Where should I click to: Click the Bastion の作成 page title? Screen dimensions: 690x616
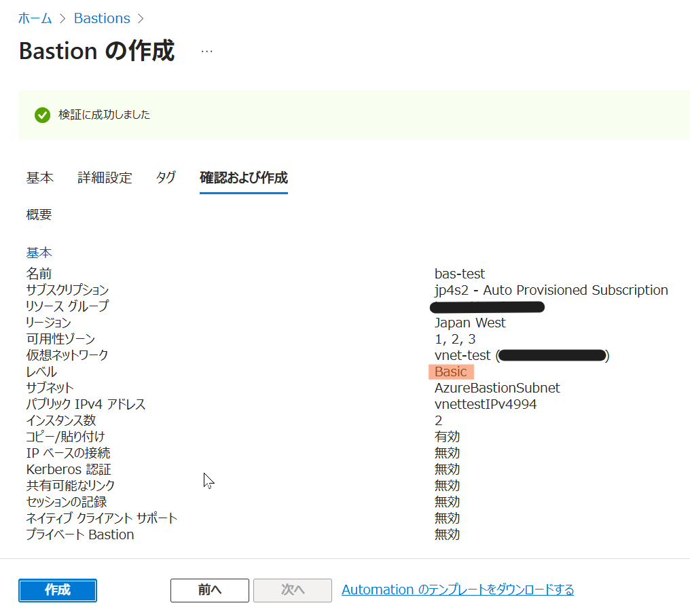(x=96, y=52)
